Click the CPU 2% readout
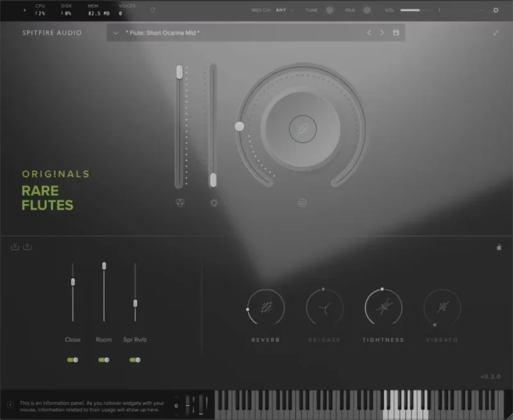The height and width of the screenshot is (420, 513). (40, 10)
